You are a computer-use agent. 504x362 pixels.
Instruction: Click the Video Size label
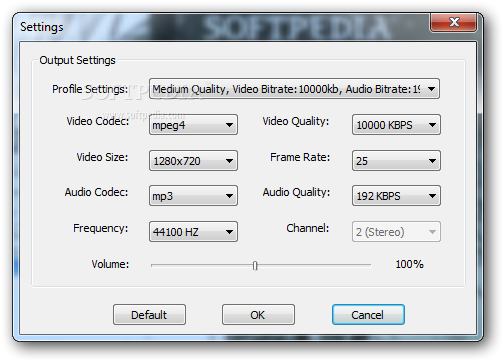pos(102,157)
